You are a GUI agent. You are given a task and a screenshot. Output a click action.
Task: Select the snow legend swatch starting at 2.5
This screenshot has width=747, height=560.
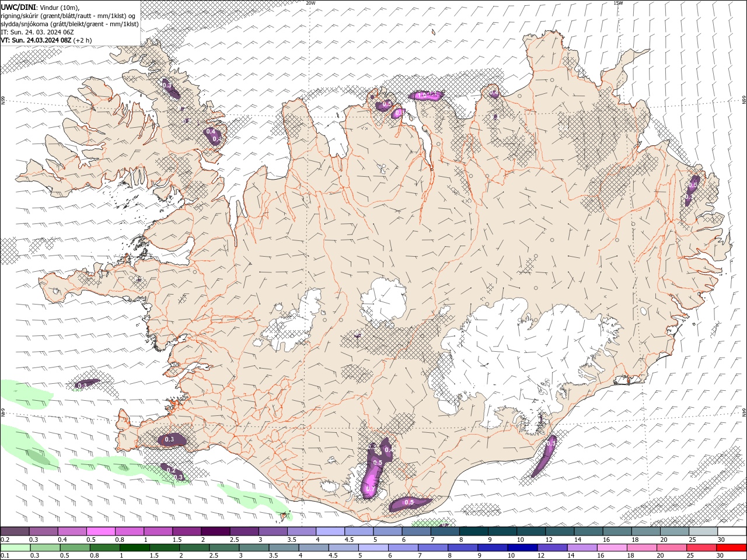pos(244,531)
